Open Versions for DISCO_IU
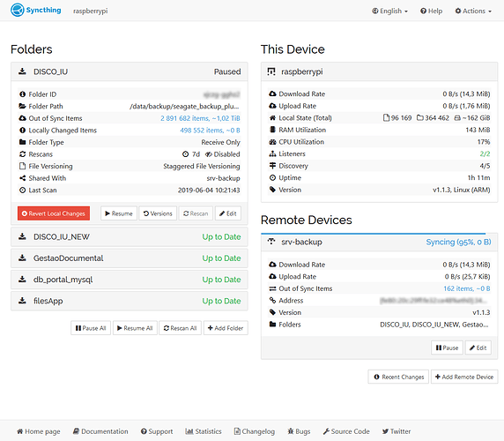 pyautogui.click(x=158, y=213)
